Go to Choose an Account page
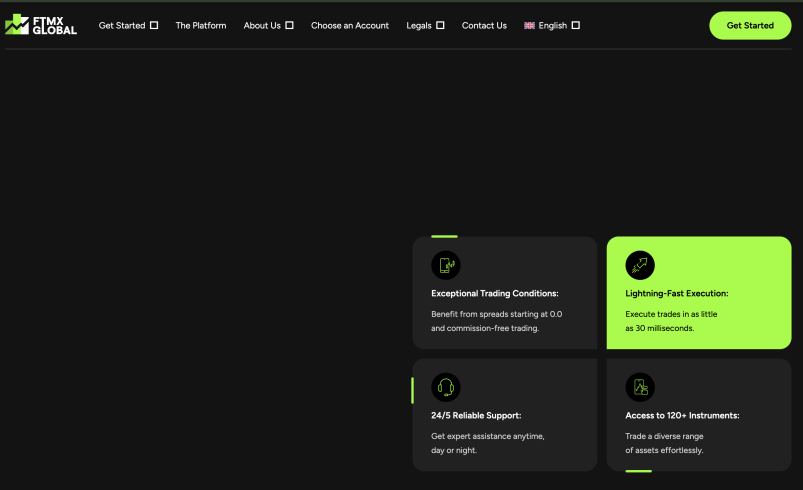 [x=350, y=26]
